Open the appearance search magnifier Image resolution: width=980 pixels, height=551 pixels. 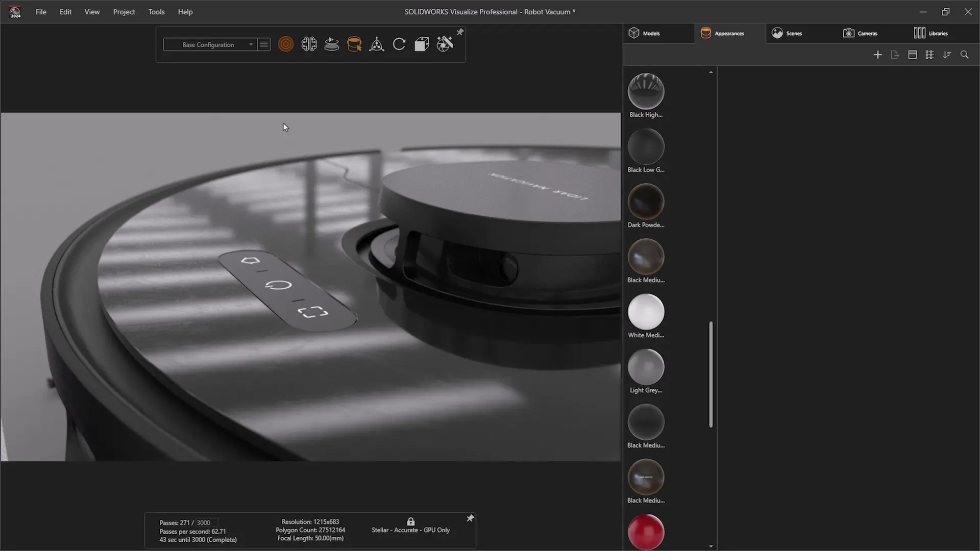[x=965, y=55]
